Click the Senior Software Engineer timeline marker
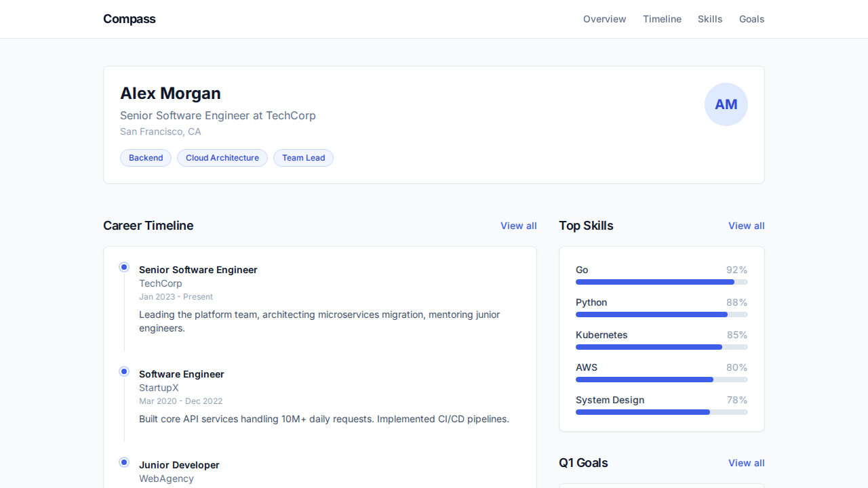The height and width of the screenshot is (488, 868). [x=124, y=267]
